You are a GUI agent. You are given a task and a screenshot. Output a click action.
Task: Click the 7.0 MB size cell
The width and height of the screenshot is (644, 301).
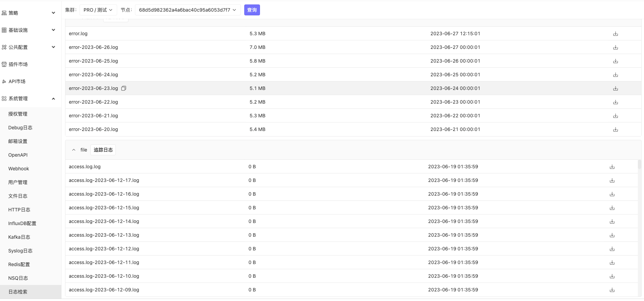click(x=258, y=47)
